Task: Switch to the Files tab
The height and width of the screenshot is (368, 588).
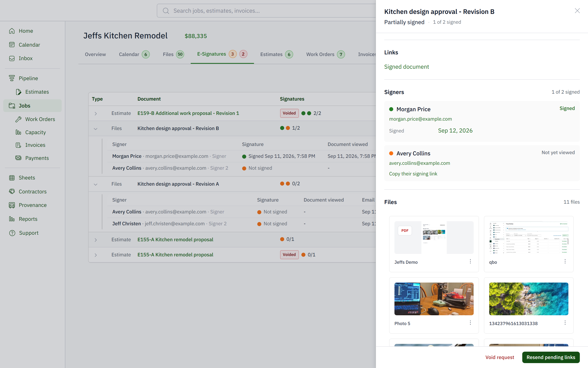Action: [174, 54]
